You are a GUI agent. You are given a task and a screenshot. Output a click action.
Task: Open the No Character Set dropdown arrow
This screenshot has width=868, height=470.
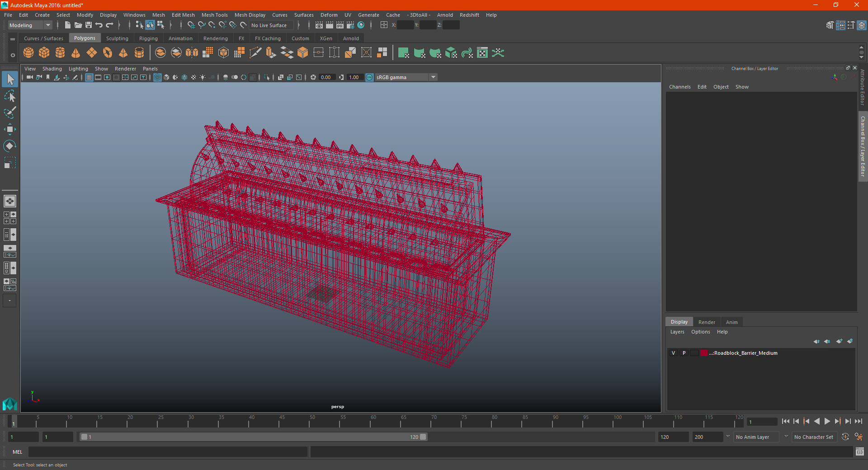pos(786,437)
